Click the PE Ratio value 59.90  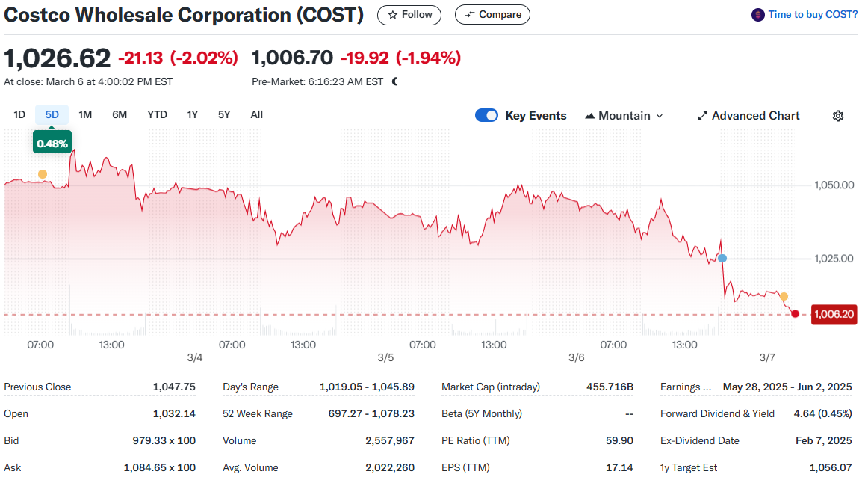[619, 440]
